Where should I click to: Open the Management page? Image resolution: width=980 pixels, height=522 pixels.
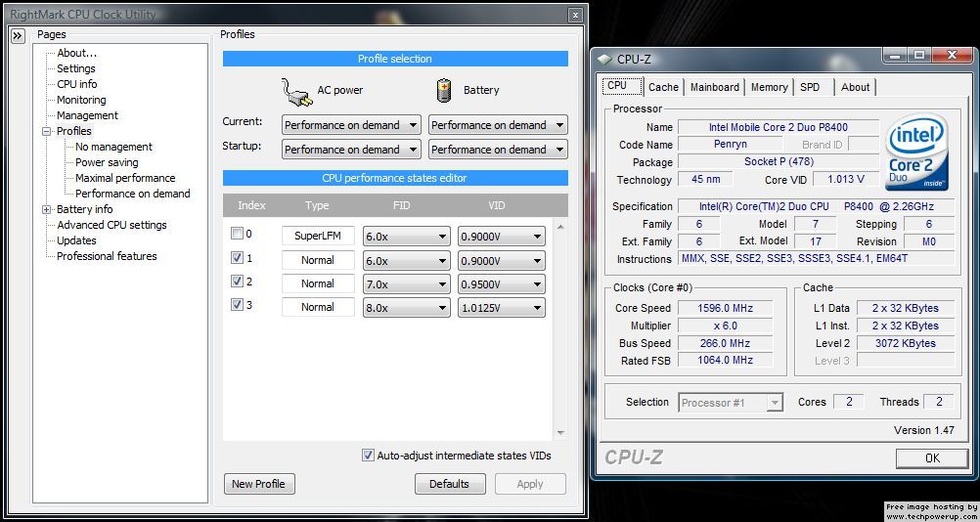click(x=87, y=115)
